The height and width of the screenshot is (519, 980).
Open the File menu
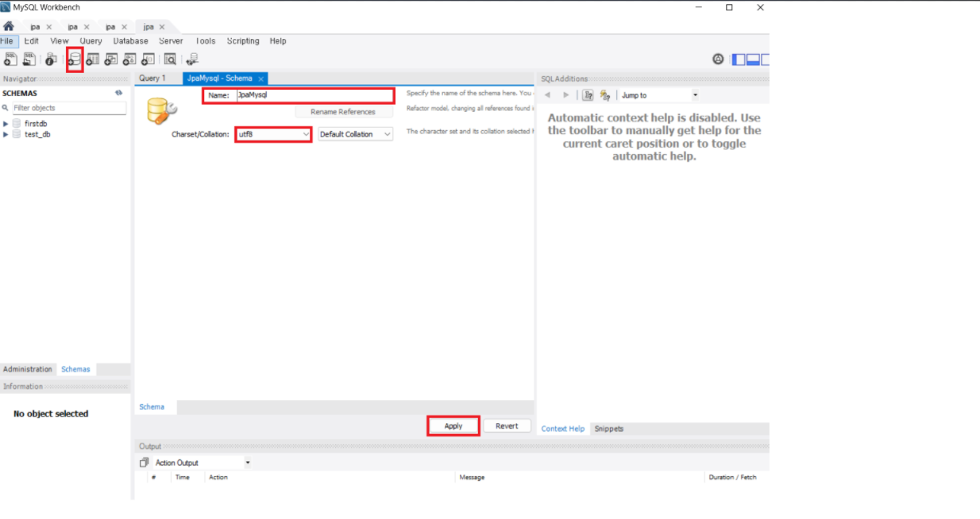(x=8, y=41)
